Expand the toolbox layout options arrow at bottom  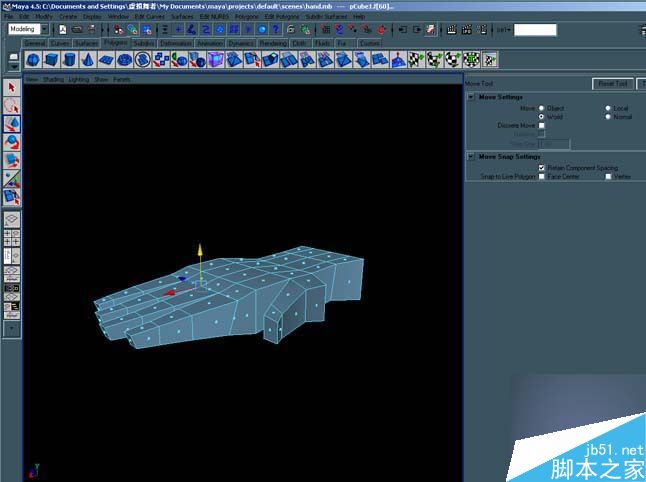[12, 329]
